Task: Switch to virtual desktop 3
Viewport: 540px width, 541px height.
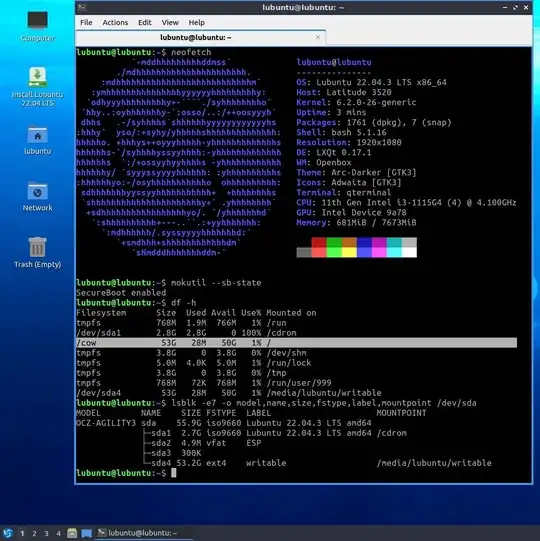Action: (46, 533)
